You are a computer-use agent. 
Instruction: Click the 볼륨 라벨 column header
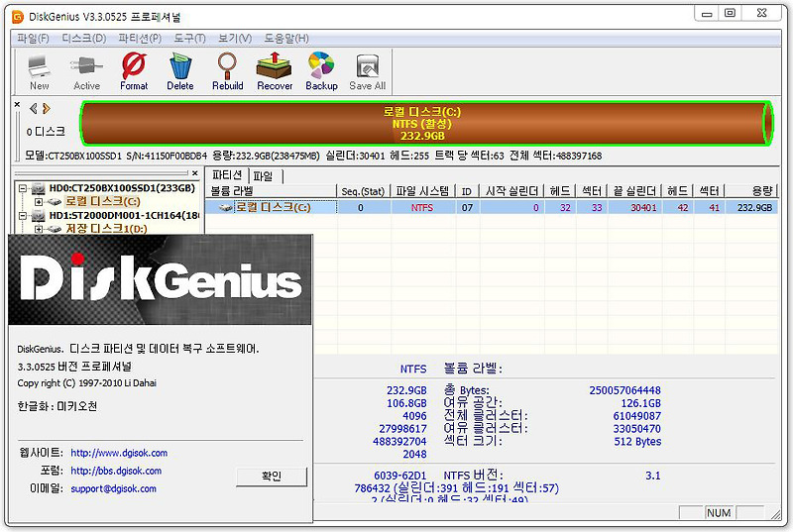(271, 191)
